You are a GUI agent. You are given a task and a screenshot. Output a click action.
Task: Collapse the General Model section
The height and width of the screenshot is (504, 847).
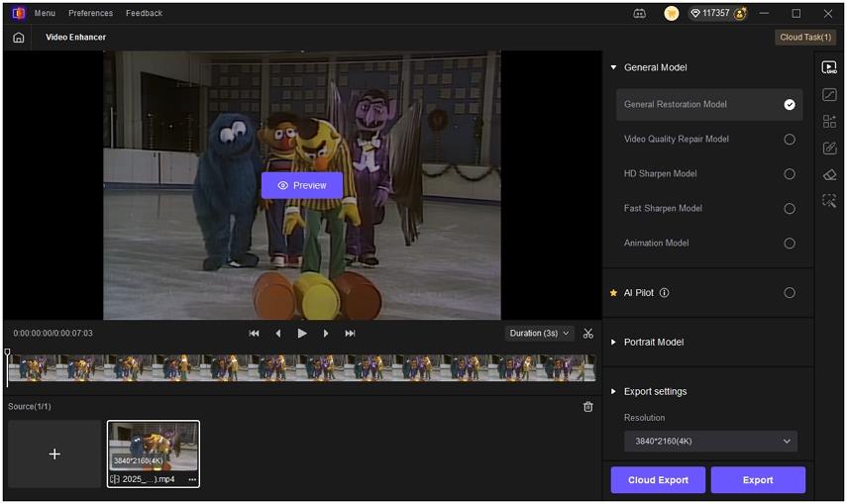coord(613,67)
